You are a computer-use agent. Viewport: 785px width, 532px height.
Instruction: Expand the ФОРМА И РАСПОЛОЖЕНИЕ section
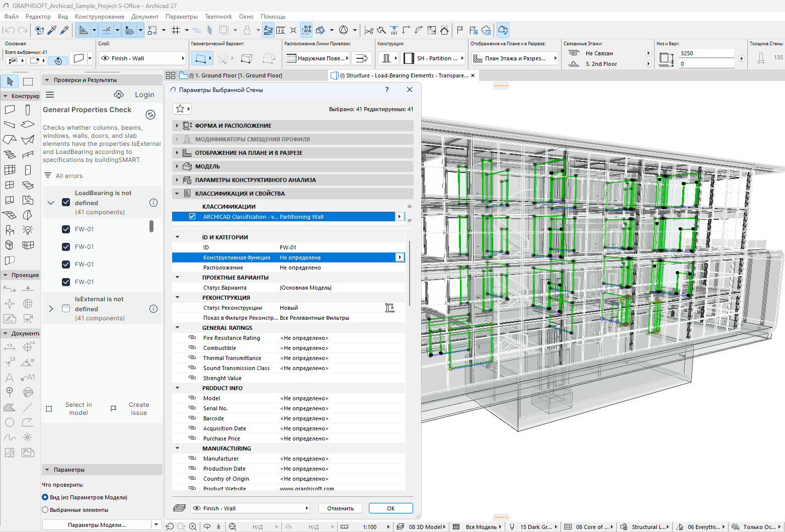click(x=177, y=126)
